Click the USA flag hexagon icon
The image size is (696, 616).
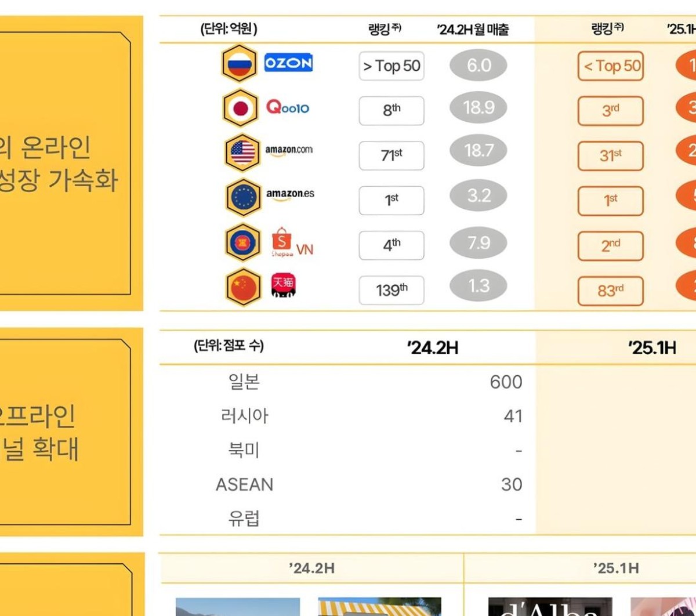pos(242,153)
